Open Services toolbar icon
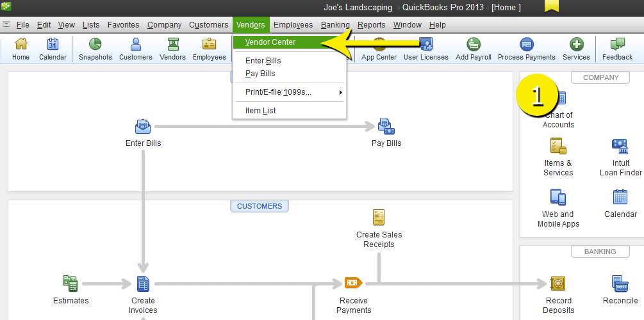This screenshot has height=320, width=644. pyautogui.click(x=576, y=49)
